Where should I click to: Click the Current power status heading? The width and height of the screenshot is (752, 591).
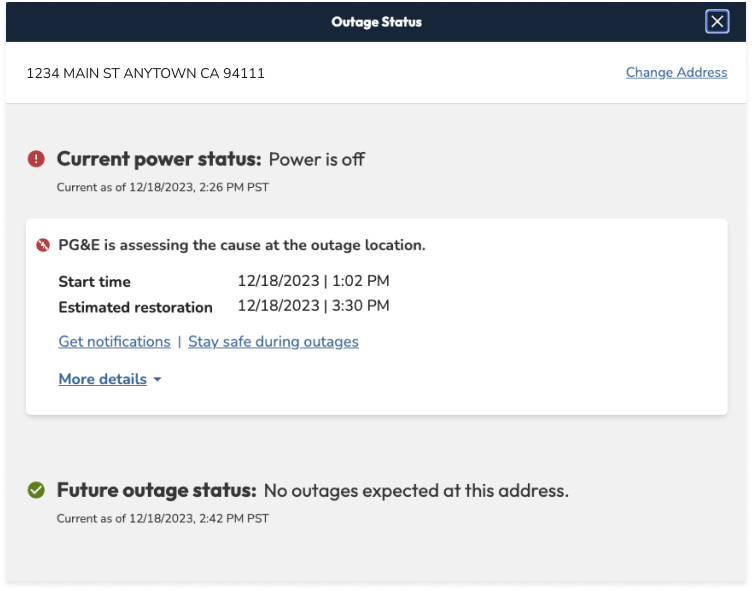point(159,159)
